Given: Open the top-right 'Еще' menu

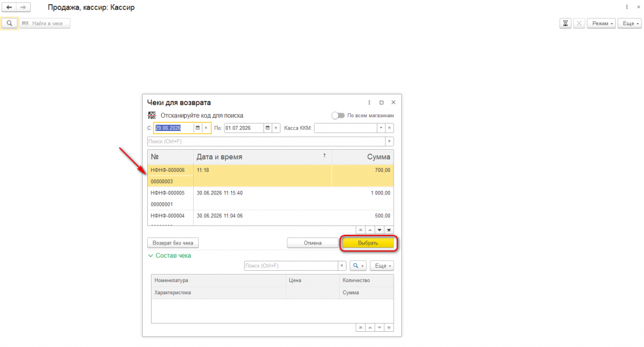Looking at the screenshot, I should pyautogui.click(x=630, y=23).
